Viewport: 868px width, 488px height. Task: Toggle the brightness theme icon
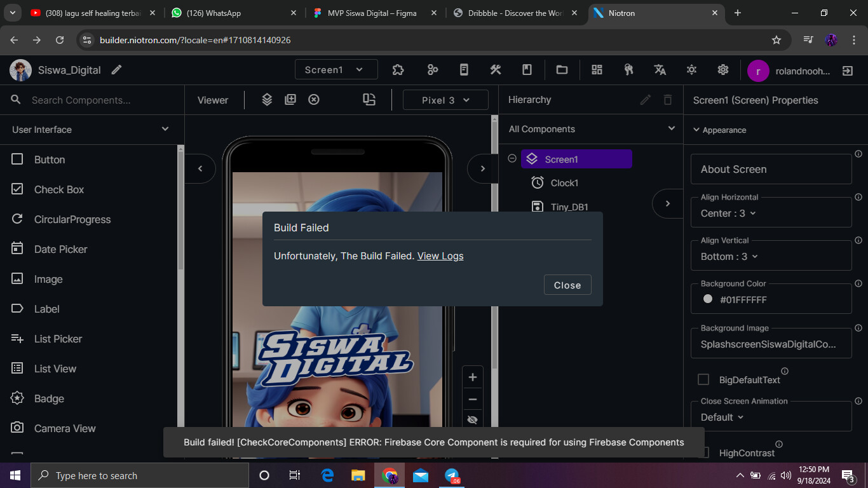(x=691, y=70)
